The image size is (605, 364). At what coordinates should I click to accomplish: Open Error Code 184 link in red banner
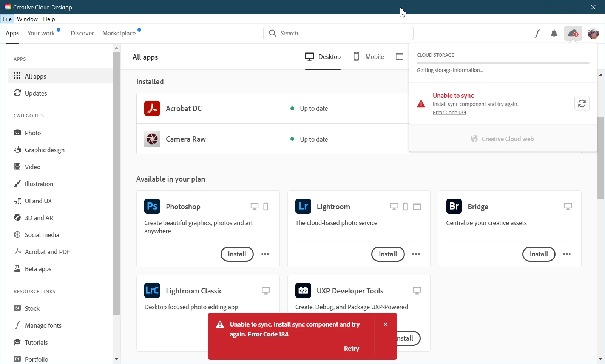268,334
